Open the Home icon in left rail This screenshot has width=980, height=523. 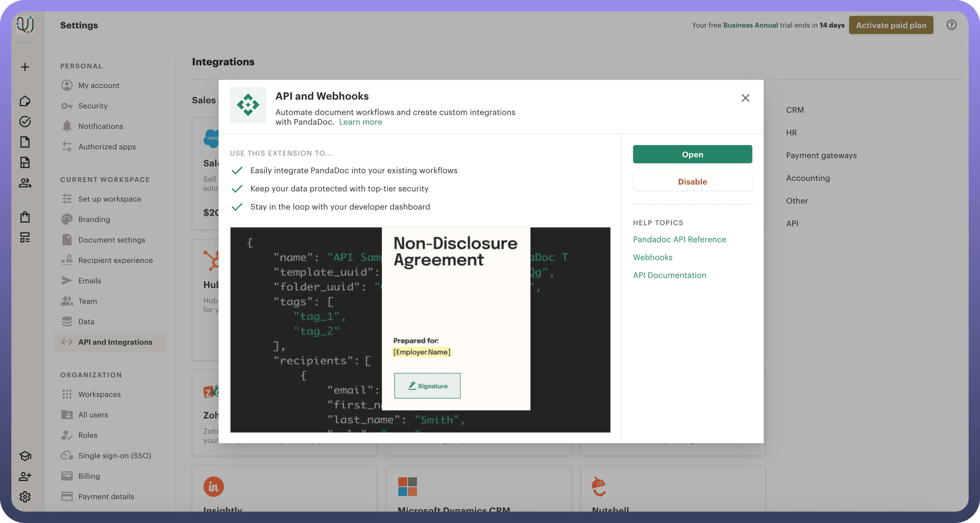pos(25,101)
